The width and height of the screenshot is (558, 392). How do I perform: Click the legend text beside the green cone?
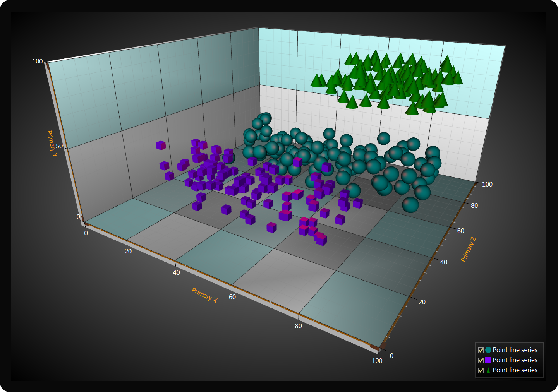[515, 370]
